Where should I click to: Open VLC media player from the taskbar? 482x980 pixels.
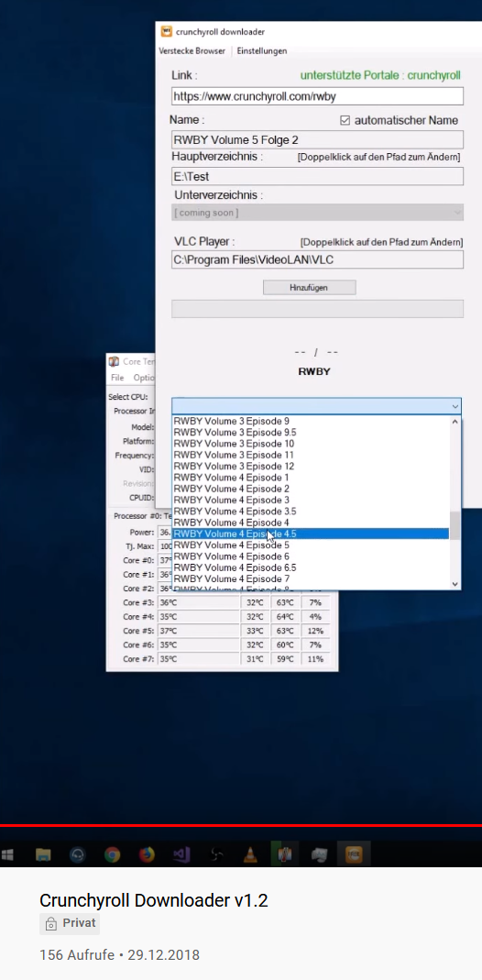[251, 854]
